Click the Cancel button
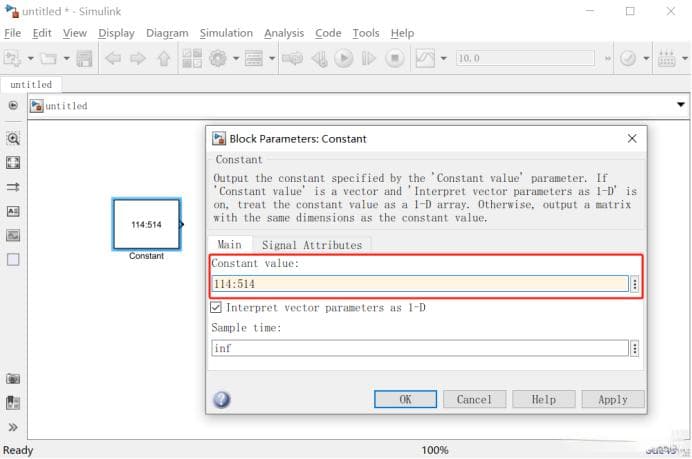This screenshot has height=459, width=692. click(474, 399)
